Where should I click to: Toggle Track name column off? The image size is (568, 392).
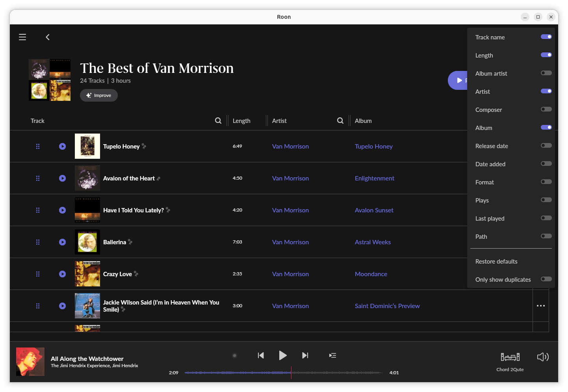click(x=546, y=37)
